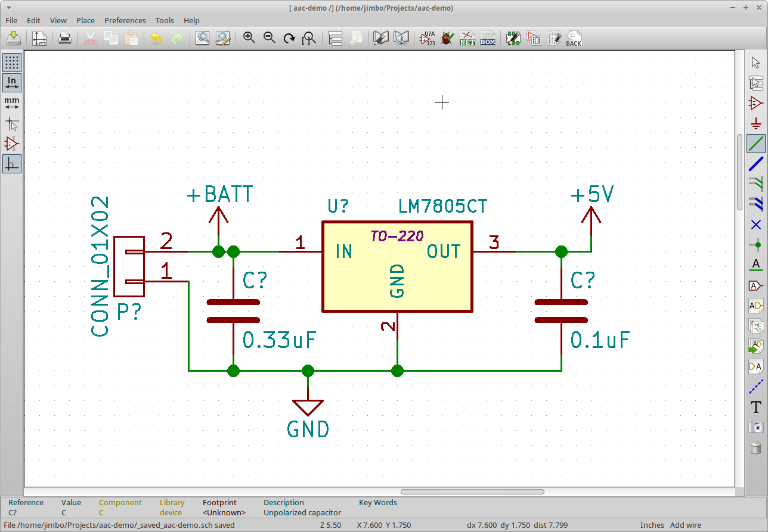Select the Place Text tool
Screen dimensions: 768x532
755,407
